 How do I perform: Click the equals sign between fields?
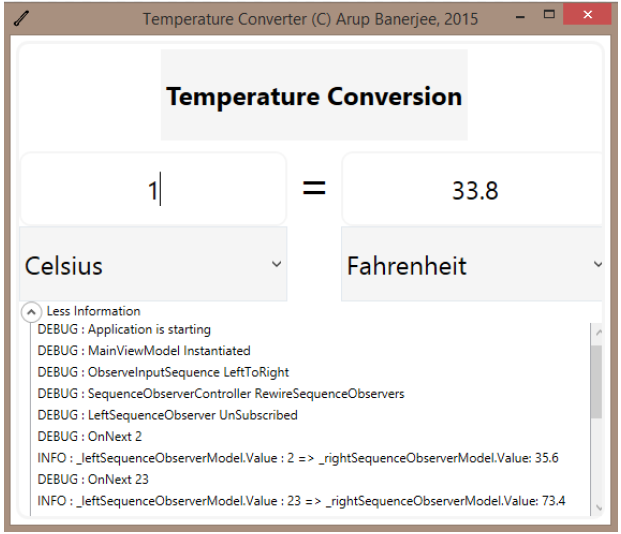(x=314, y=188)
